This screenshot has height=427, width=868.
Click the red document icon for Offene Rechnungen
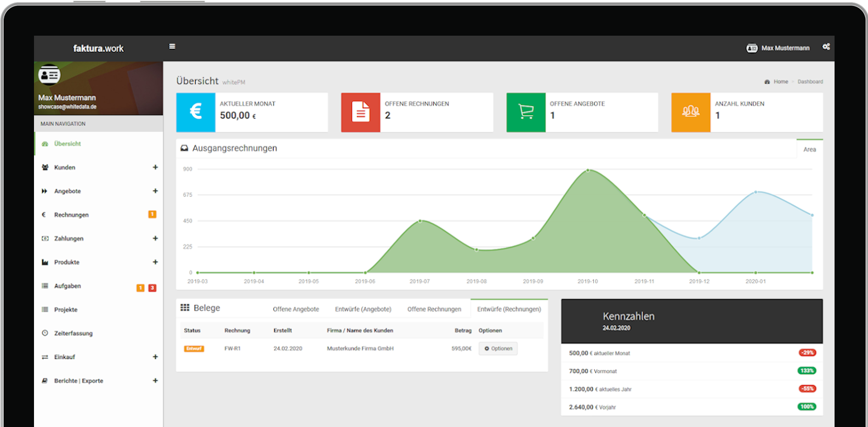point(361,112)
